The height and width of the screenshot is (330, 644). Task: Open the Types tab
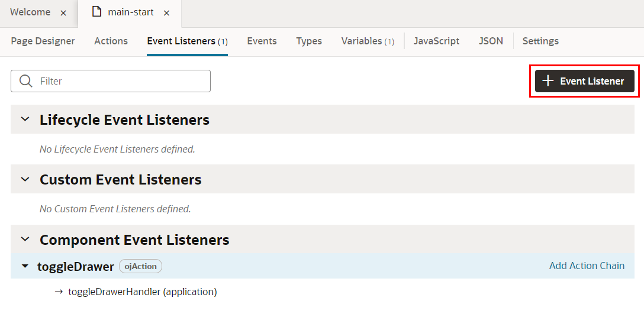click(309, 41)
